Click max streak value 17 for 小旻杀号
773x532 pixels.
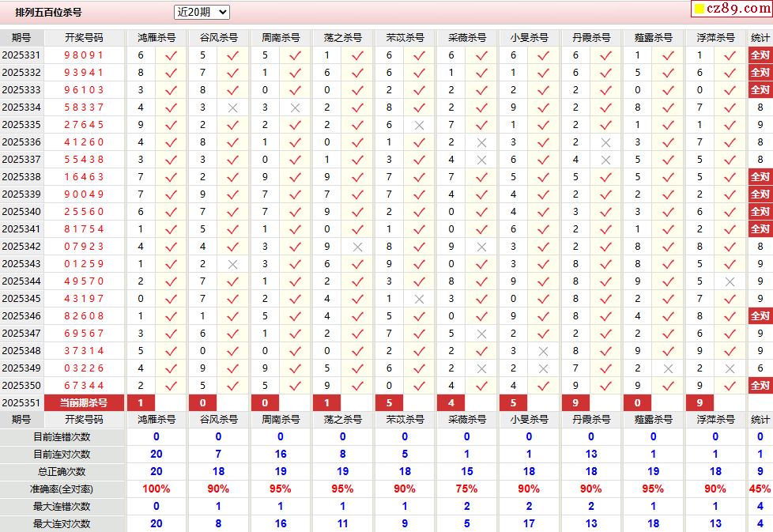tap(529, 523)
